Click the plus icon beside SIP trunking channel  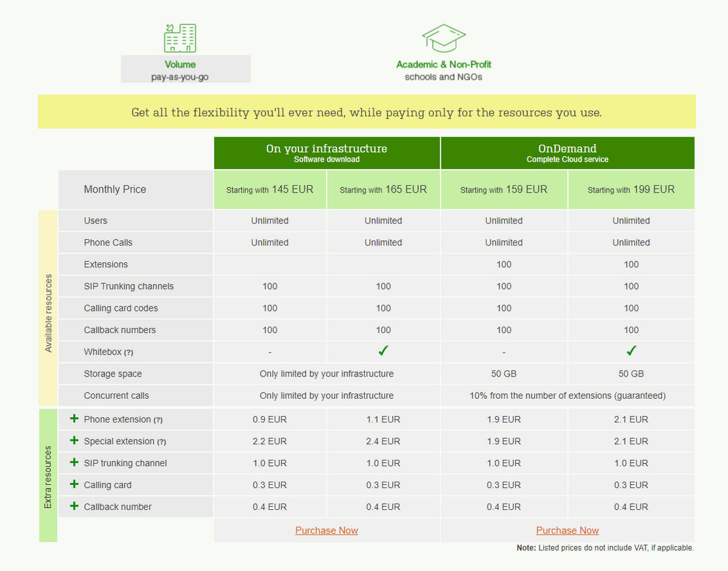[x=74, y=463]
